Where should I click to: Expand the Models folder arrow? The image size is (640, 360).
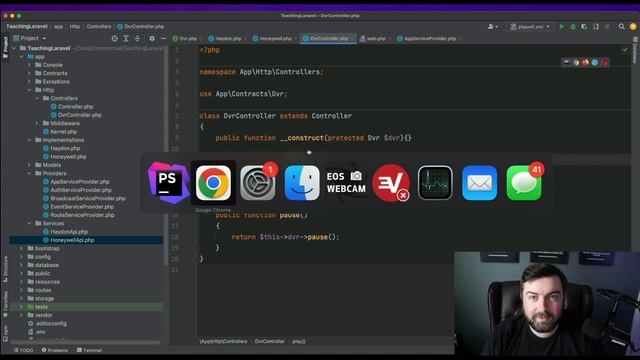(29, 165)
